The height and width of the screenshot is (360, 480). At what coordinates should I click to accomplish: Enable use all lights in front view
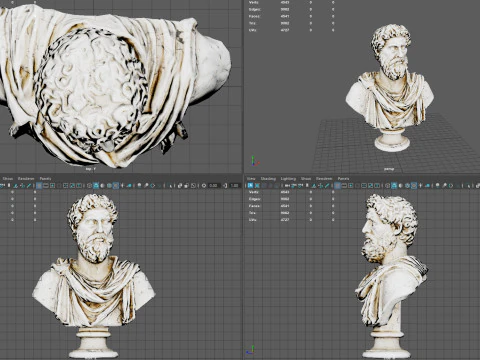122,185
